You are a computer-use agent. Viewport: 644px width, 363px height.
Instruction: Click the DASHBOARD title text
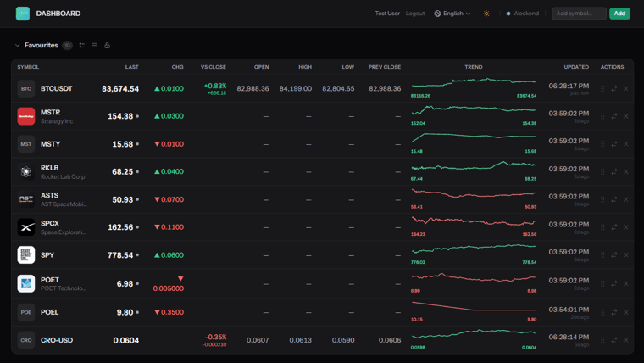[x=58, y=14]
